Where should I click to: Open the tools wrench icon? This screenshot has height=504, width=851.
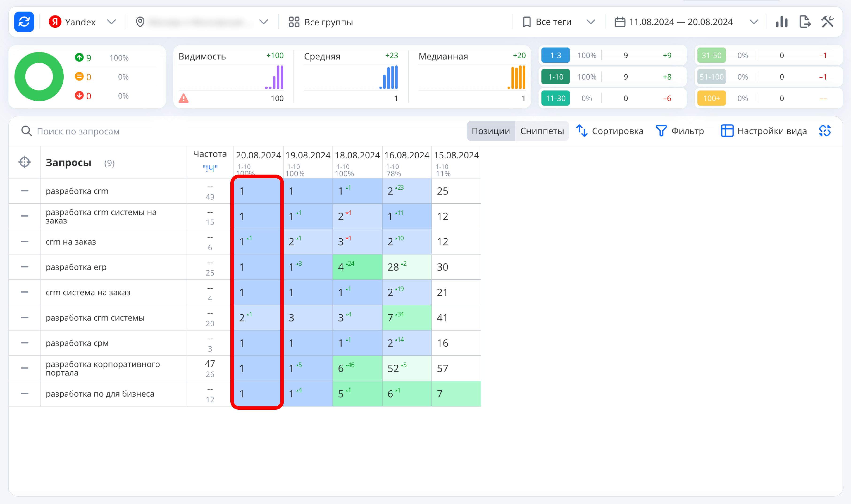pos(828,22)
